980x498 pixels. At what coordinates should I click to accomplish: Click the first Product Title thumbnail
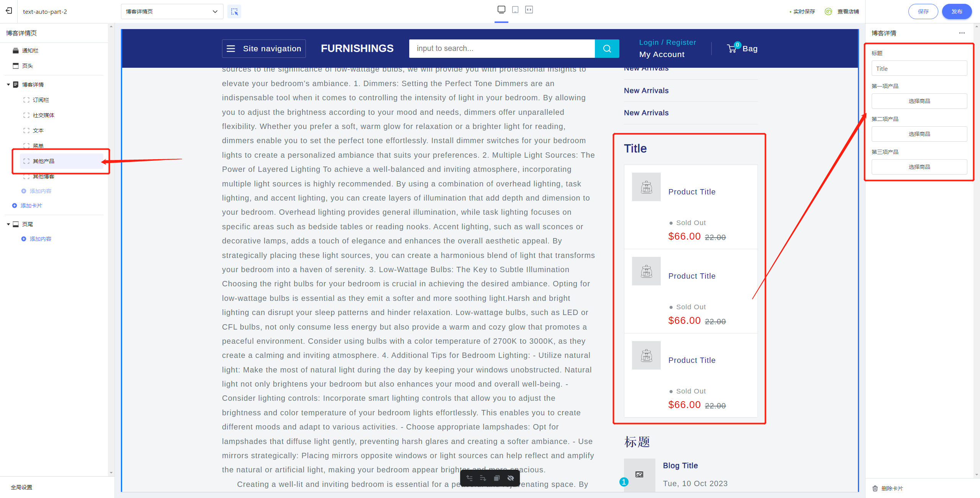(646, 187)
